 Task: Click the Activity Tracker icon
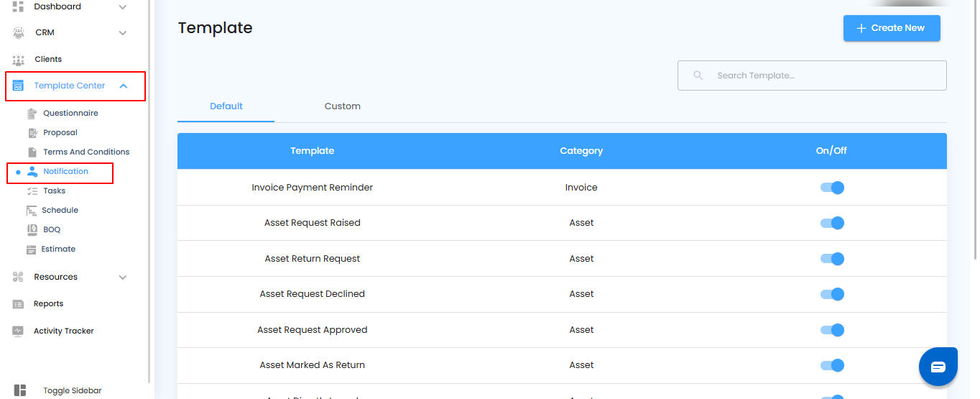point(19,331)
